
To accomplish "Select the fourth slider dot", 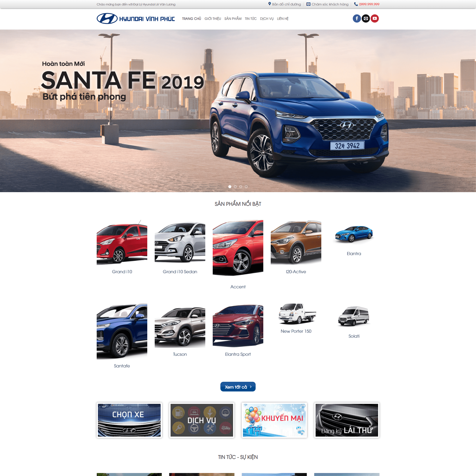I will pos(246,187).
